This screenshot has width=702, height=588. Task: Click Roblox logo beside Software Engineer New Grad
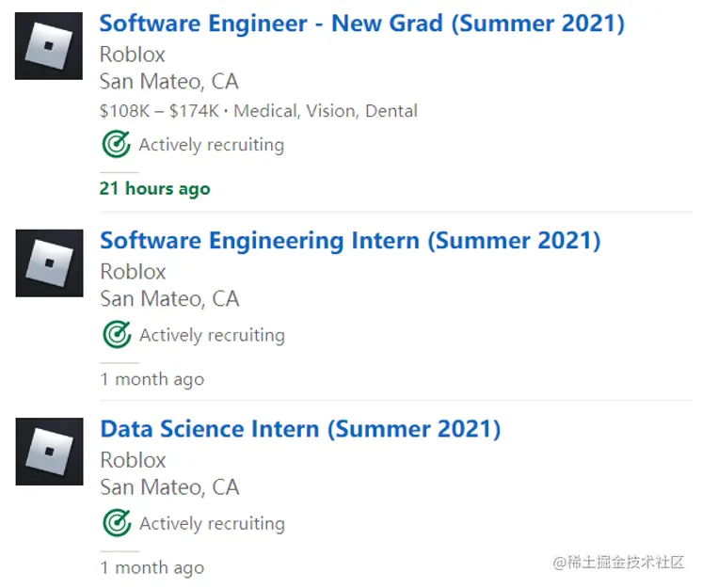[49, 46]
